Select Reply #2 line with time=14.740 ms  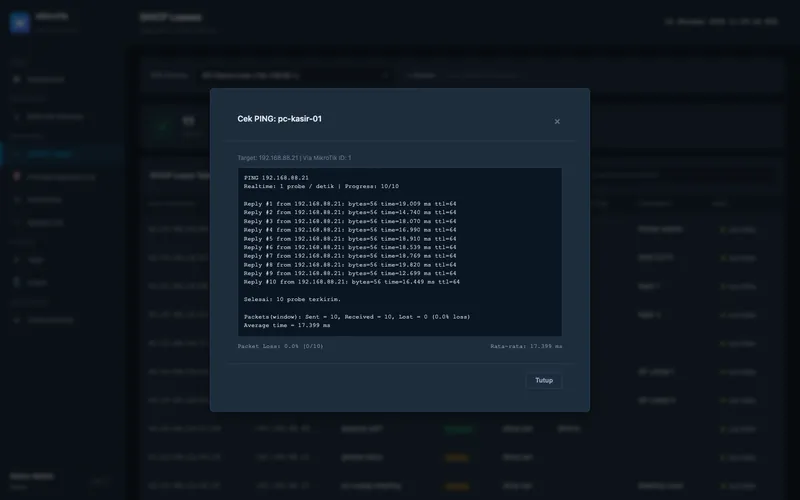tap(350, 213)
